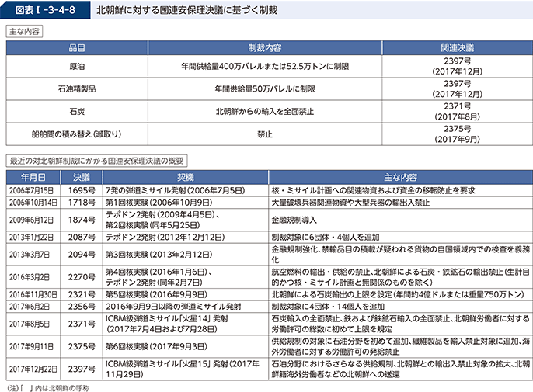Click the 制裁内容 column header

coord(263,48)
